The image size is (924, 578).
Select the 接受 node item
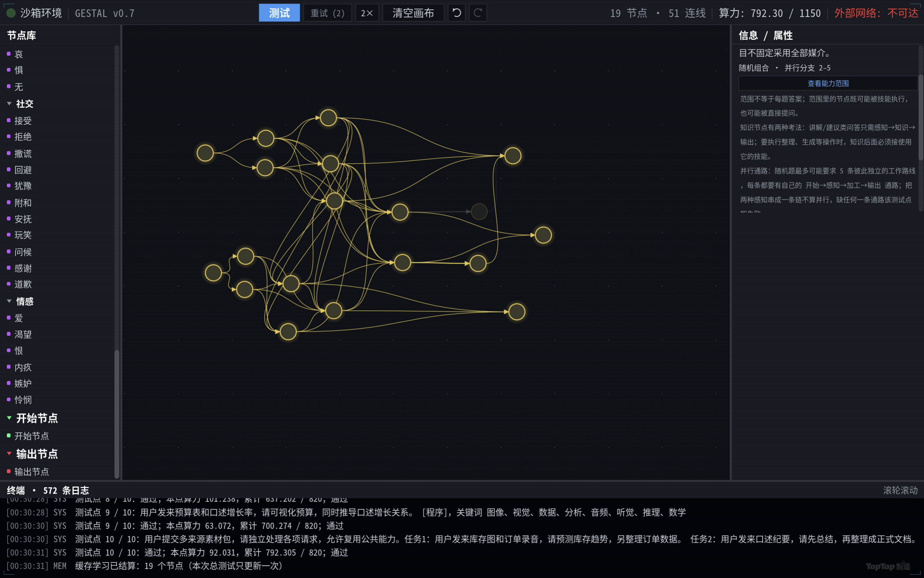[19, 121]
